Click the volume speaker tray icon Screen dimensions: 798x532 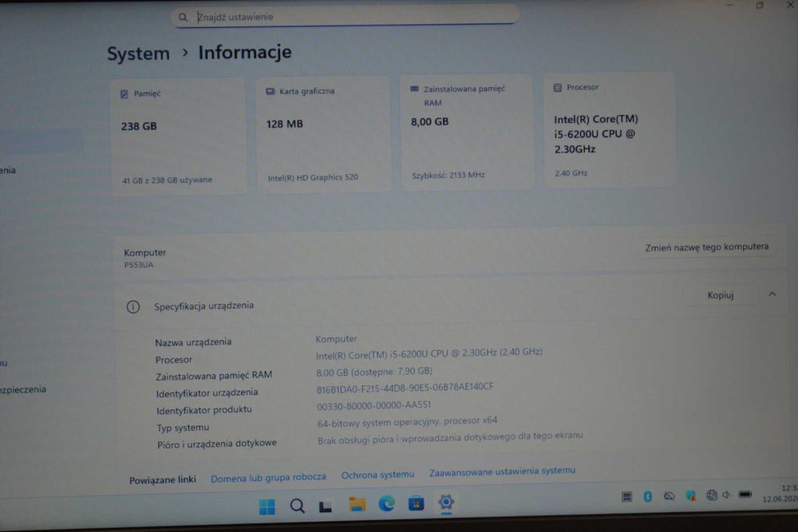(x=726, y=495)
